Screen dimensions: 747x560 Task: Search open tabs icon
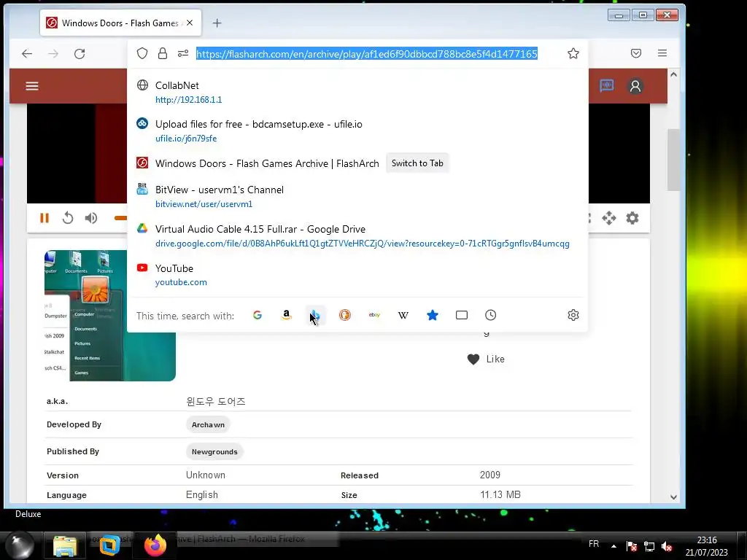tap(462, 315)
